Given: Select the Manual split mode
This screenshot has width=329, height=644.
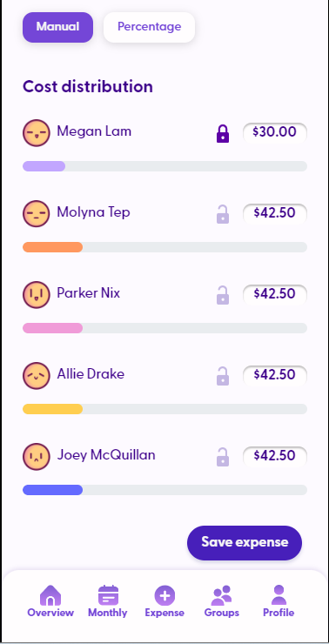Looking at the screenshot, I should tap(58, 27).
